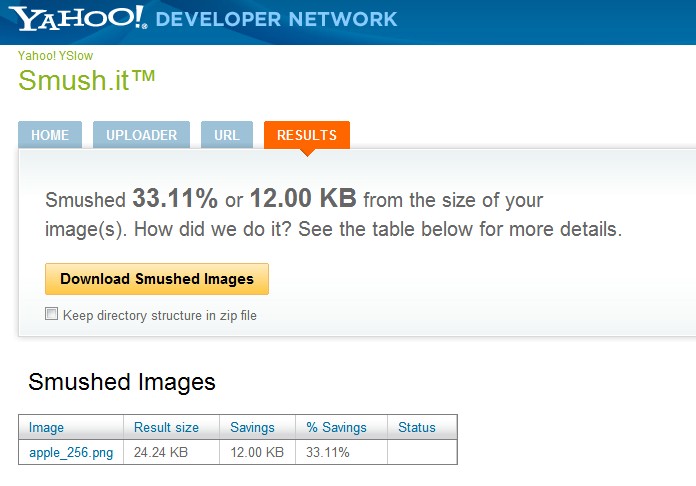Image resolution: width=696 pixels, height=486 pixels.
Task: Select the URL tab
Action: tap(227, 135)
